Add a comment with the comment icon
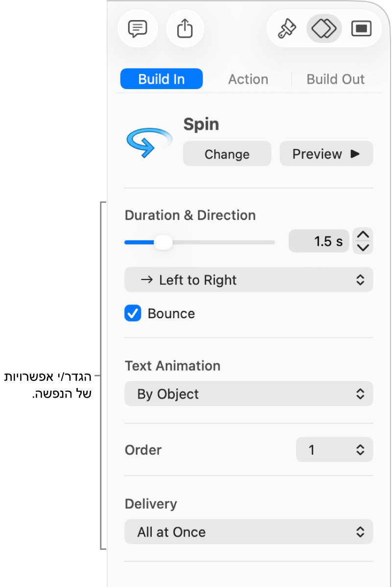 [138, 28]
